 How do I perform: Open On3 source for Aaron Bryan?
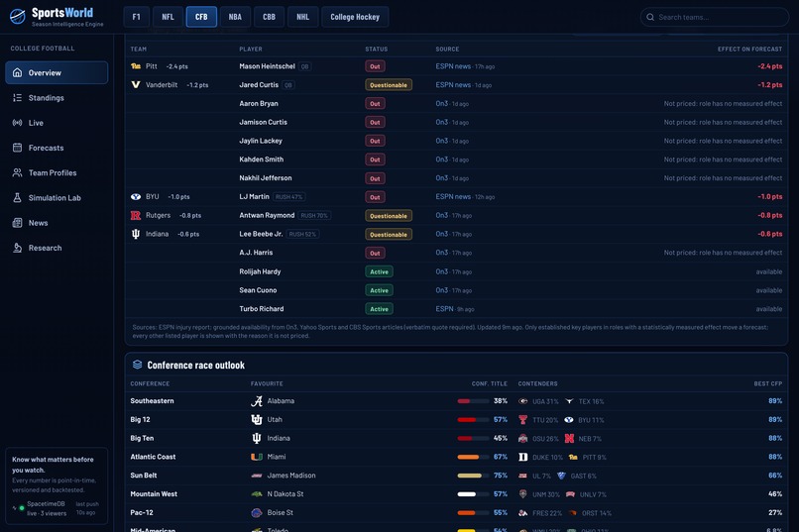pyautogui.click(x=442, y=103)
